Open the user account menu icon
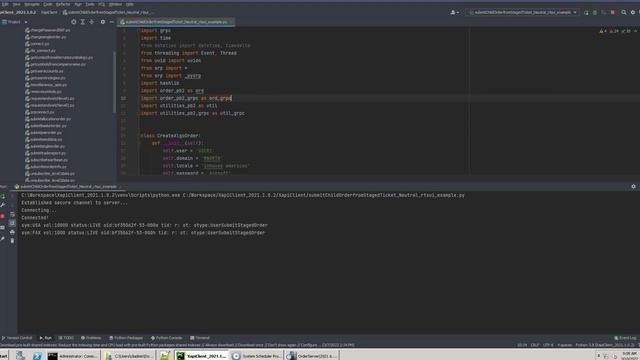 pyautogui.click(x=454, y=13)
